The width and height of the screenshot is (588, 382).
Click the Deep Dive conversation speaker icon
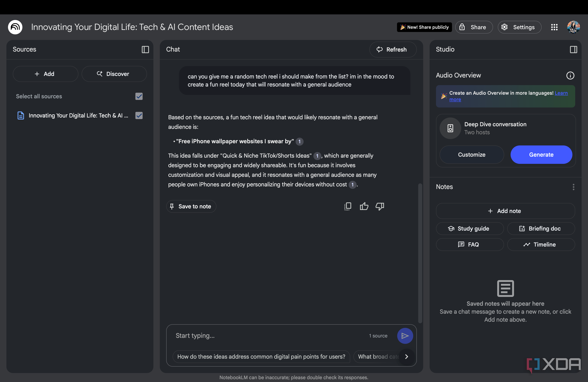coord(450,128)
